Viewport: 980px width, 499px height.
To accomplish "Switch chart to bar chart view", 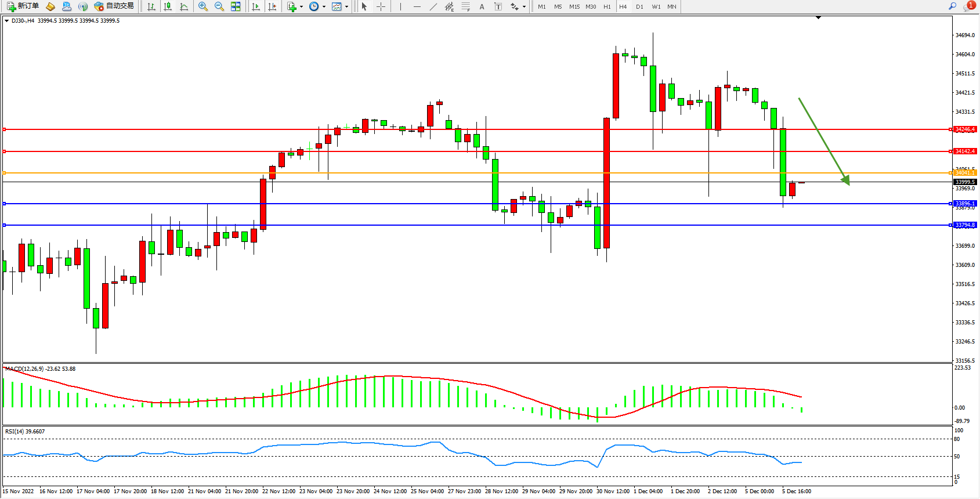I will coord(151,6).
